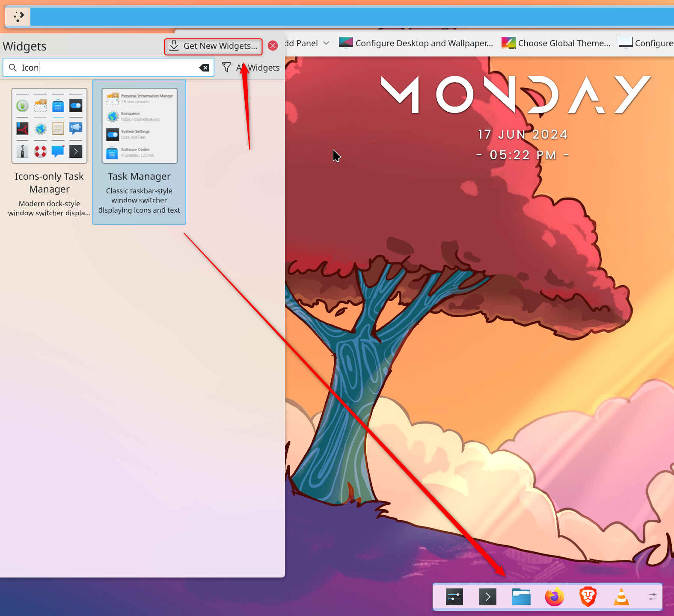
Task: Focus the widget search field containing Icon
Action: 109,68
